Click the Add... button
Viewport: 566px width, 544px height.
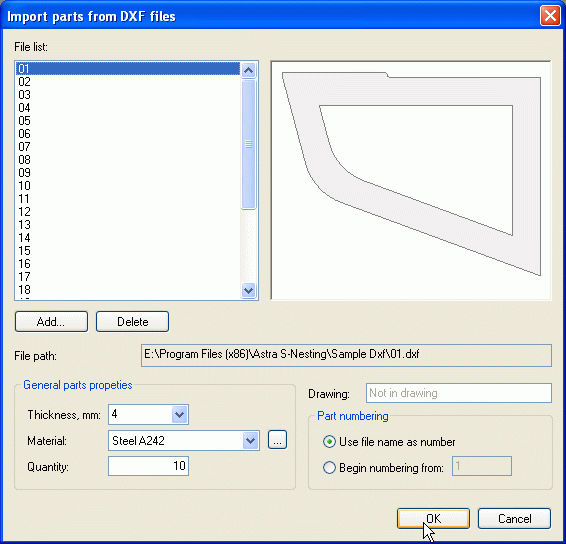(x=51, y=321)
